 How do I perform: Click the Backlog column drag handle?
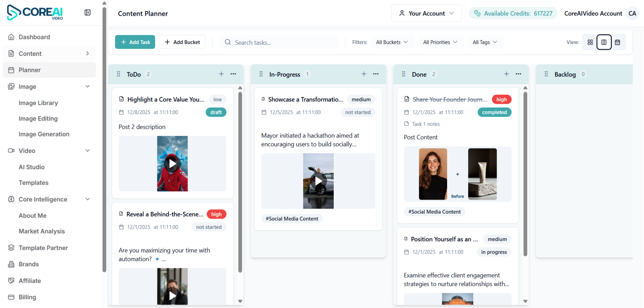point(546,74)
